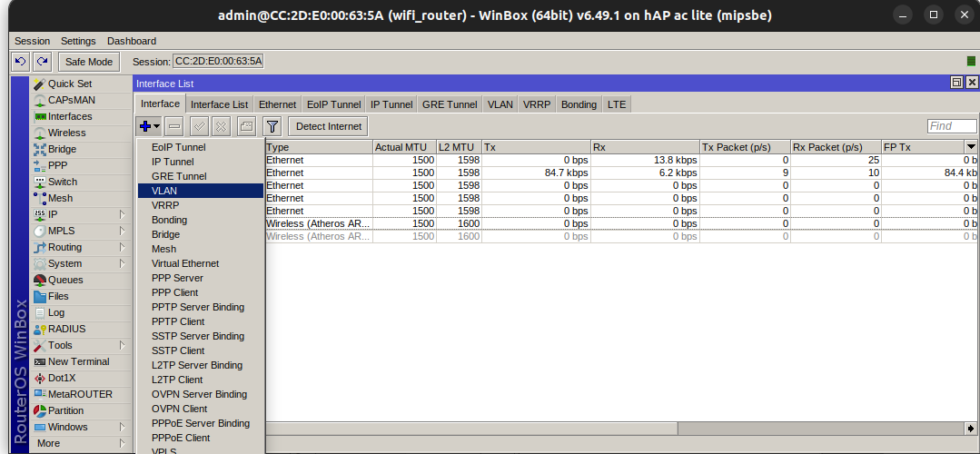Open the Wireless sidebar section
980x454 pixels.
pyautogui.click(x=66, y=133)
